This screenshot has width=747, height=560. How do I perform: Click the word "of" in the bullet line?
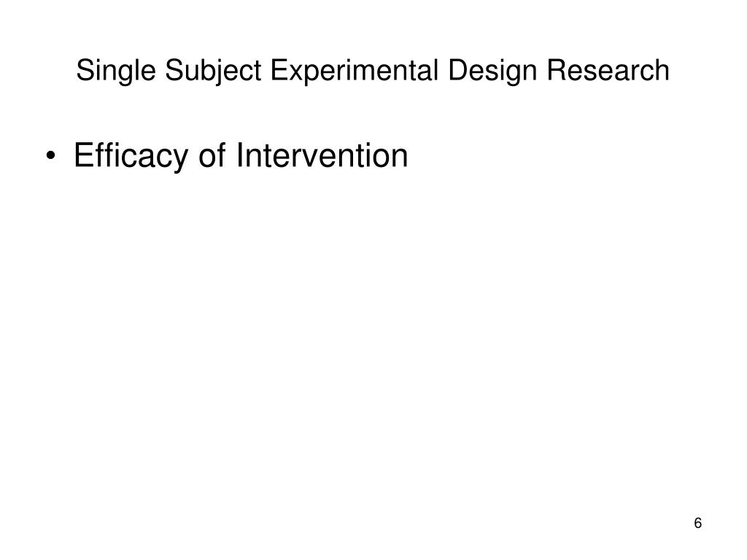(212, 155)
